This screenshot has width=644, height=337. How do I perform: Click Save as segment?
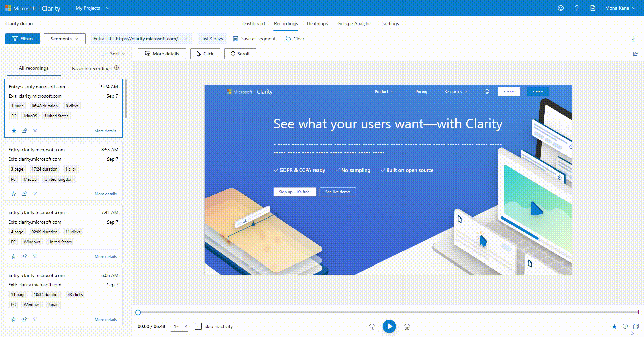tap(254, 39)
